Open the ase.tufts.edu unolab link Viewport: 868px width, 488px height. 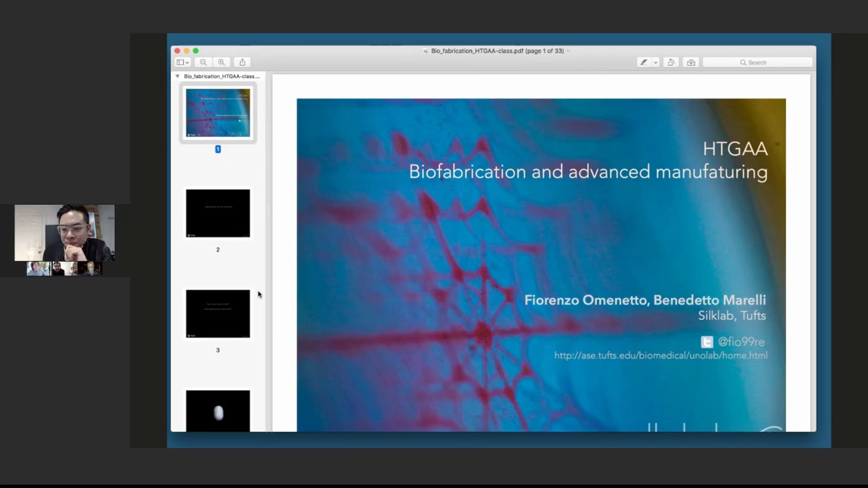(x=661, y=355)
